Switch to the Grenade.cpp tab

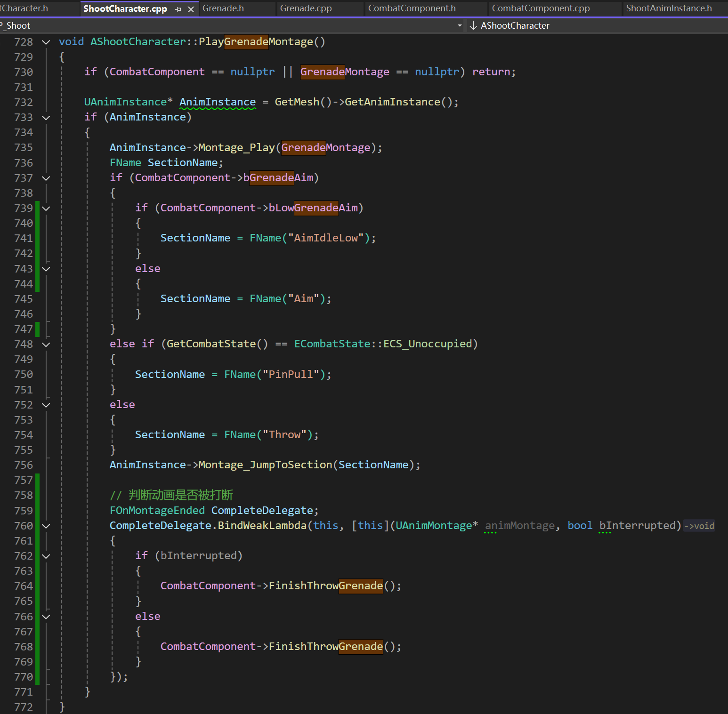(x=306, y=8)
